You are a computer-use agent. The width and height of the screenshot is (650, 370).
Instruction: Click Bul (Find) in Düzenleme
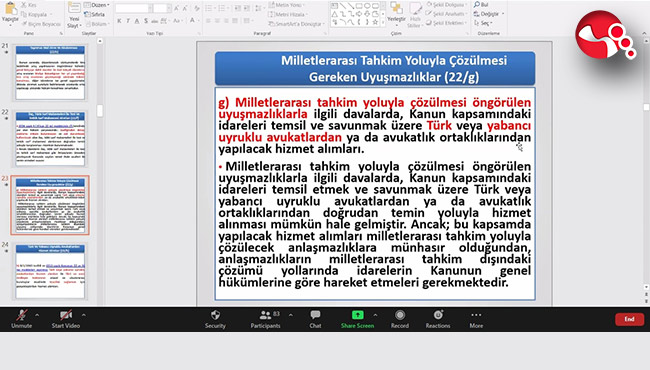pyautogui.click(x=481, y=5)
